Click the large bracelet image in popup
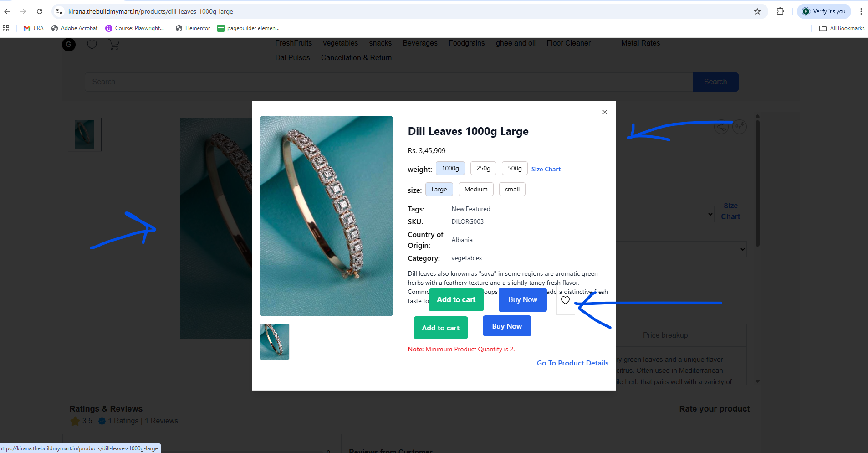This screenshot has height=453, width=868. [327, 216]
